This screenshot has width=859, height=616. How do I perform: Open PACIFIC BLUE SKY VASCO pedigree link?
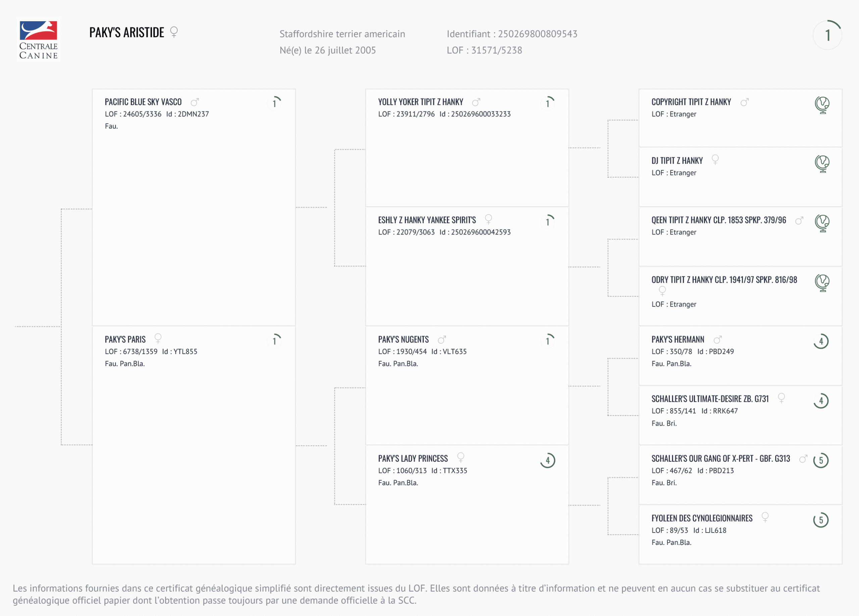(143, 102)
